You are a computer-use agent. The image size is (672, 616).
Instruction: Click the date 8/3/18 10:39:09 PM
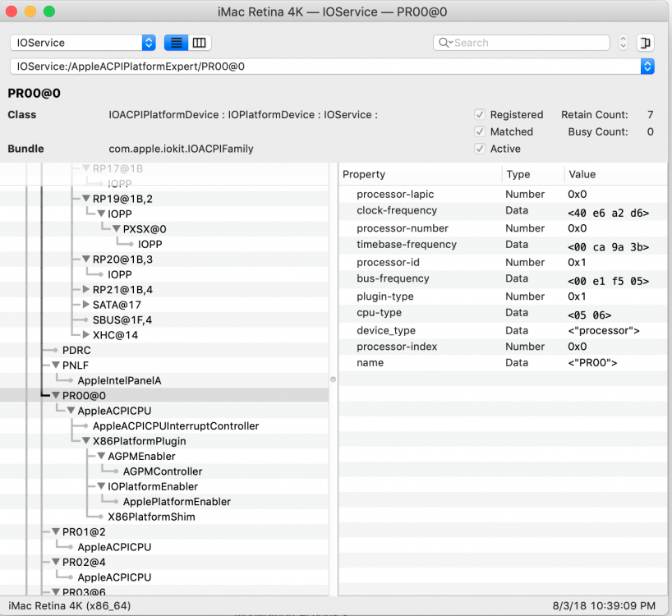pos(604,605)
